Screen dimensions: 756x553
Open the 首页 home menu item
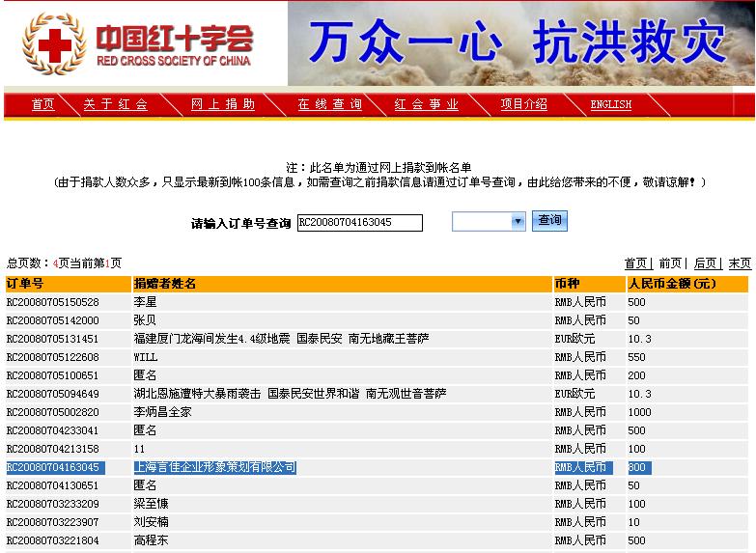[x=42, y=104]
